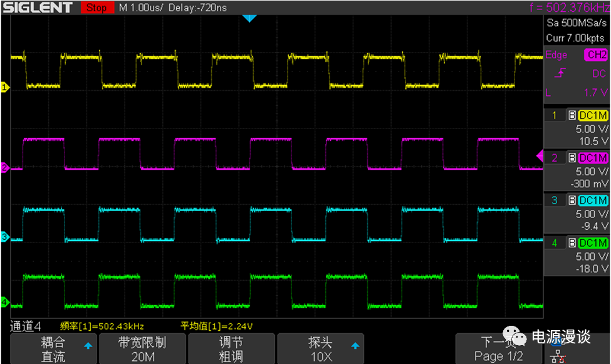
Task: Go to next menu page 下一页
Action: [x=498, y=349]
